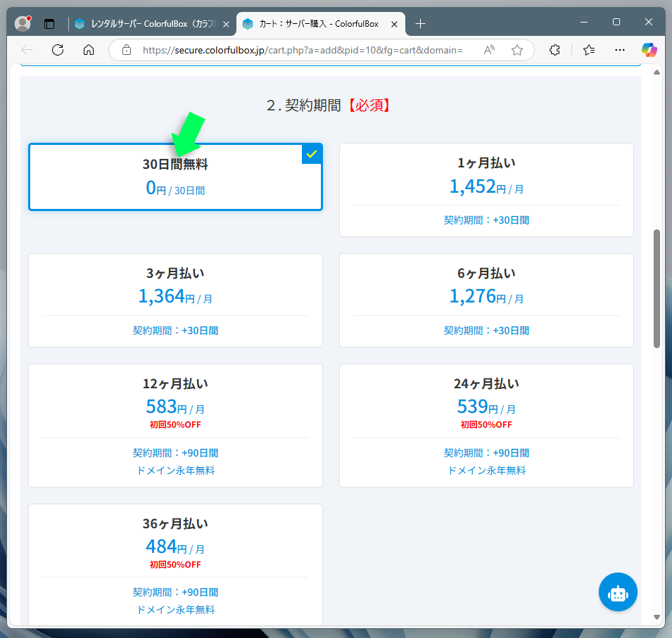Click the scrollbar up arrow

click(657, 72)
